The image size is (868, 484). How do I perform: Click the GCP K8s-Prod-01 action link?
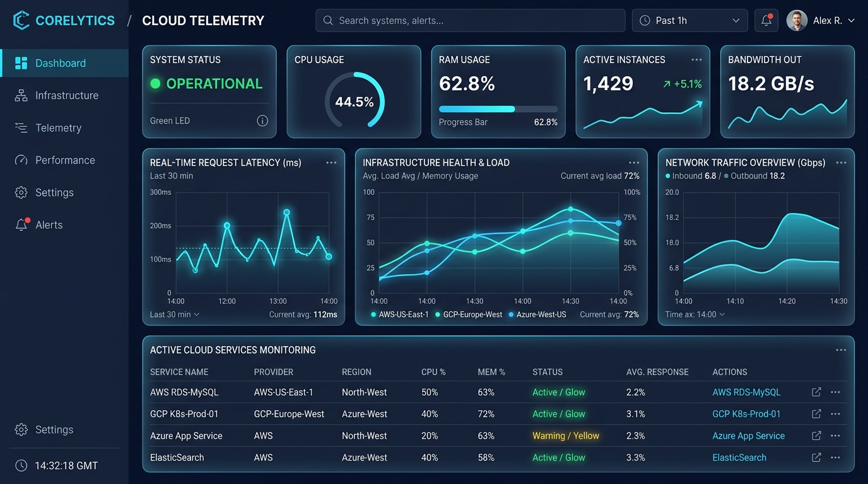point(746,414)
